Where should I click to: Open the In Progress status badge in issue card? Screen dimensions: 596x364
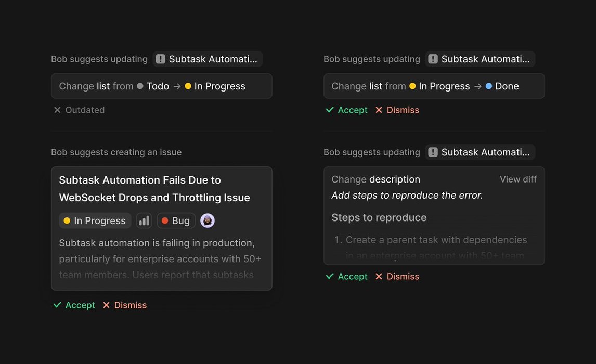tap(95, 221)
